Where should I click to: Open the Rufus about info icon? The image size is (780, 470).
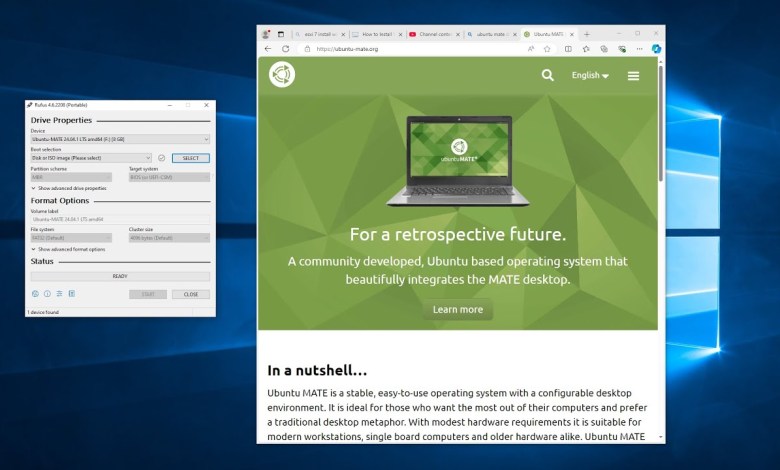[47, 294]
